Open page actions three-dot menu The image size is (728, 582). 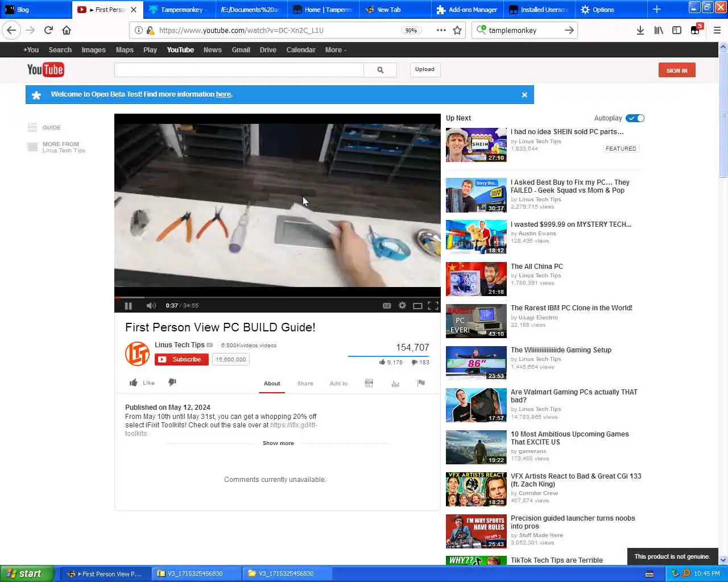[x=441, y=30]
